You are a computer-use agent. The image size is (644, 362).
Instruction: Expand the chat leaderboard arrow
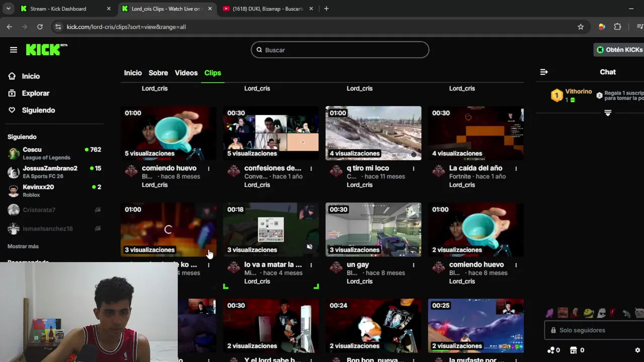tap(608, 113)
